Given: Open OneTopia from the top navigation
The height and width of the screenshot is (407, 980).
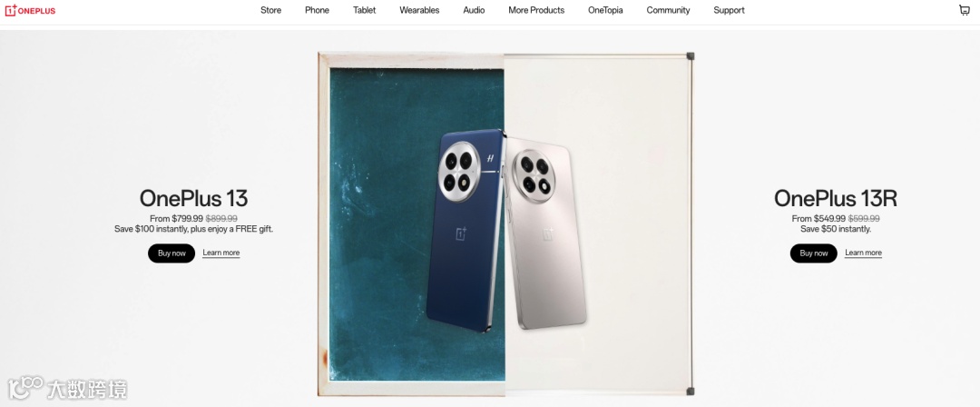Looking at the screenshot, I should click(605, 10).
